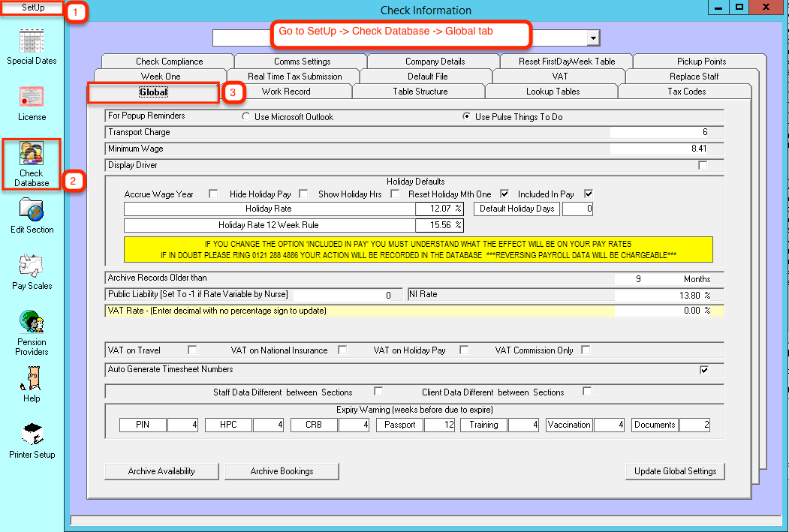
Task: Enable VAT on Travel checkbox
Action: (x=193, y=350)
